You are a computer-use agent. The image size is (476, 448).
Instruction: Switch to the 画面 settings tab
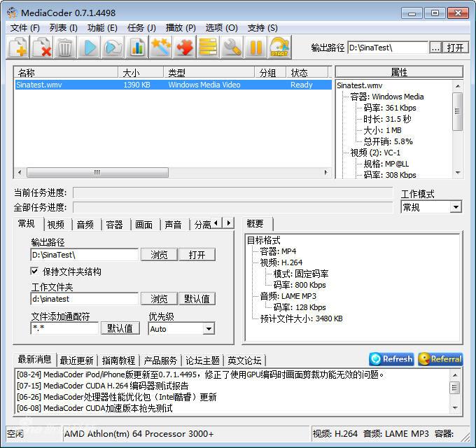point(144,225)
